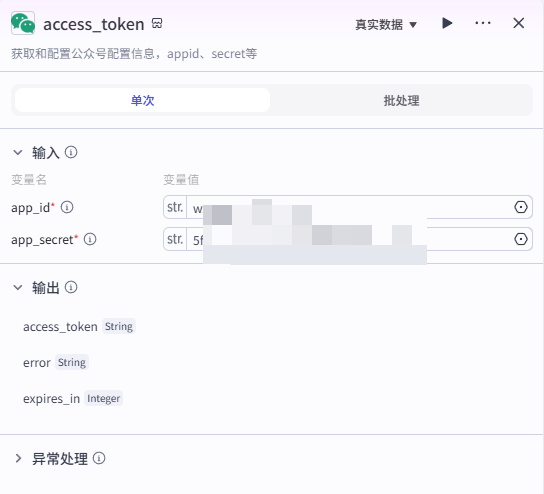Expand the 异常处理 section
This screenshot has height=494, width=544.
pyautogui.click(x=18, y=458)
